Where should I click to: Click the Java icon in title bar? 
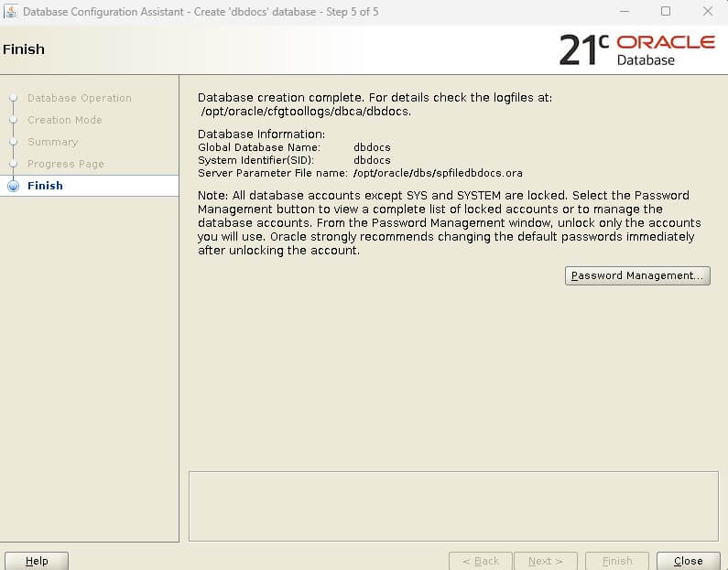tap(10, 12)
